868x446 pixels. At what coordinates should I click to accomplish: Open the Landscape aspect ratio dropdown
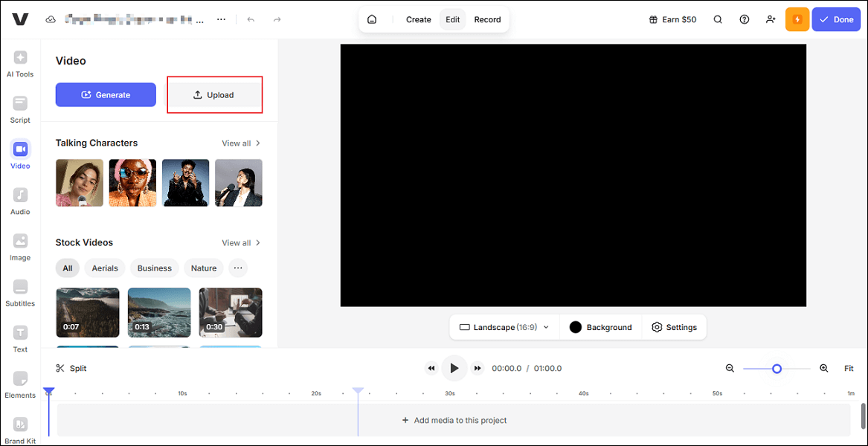pyautogui.click(x=504, y=327)
